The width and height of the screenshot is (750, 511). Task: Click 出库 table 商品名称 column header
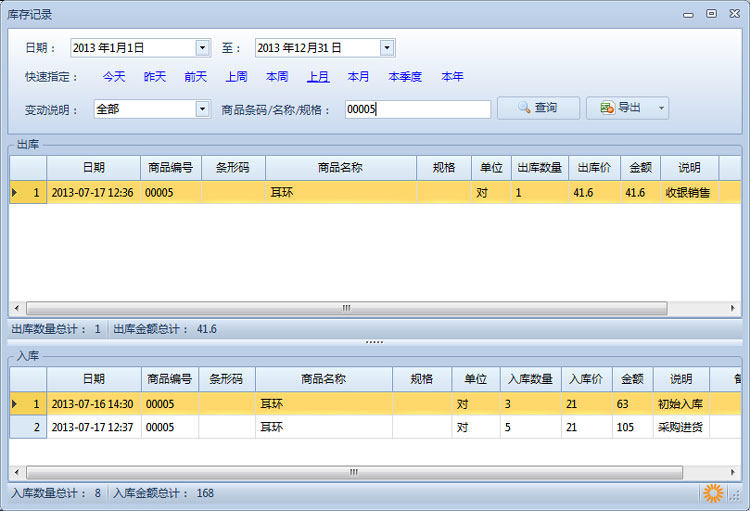[341, 168]
